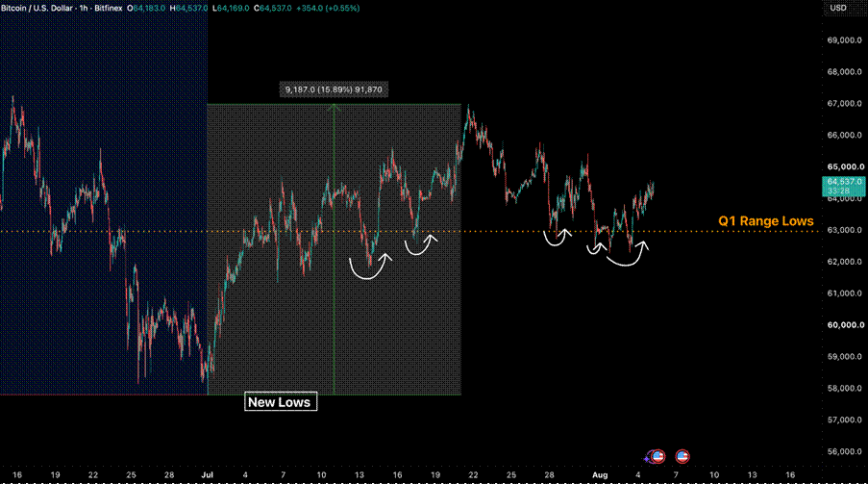The image size is (868, 484).
Task: Click the low value L64,169.0
Action: [231, 9]
